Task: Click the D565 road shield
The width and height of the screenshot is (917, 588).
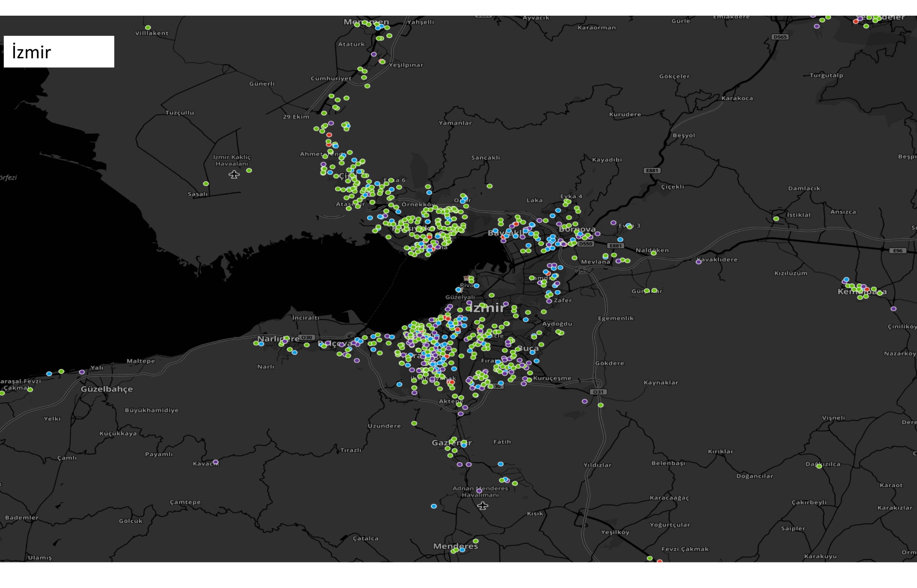Action: (780, 37)
